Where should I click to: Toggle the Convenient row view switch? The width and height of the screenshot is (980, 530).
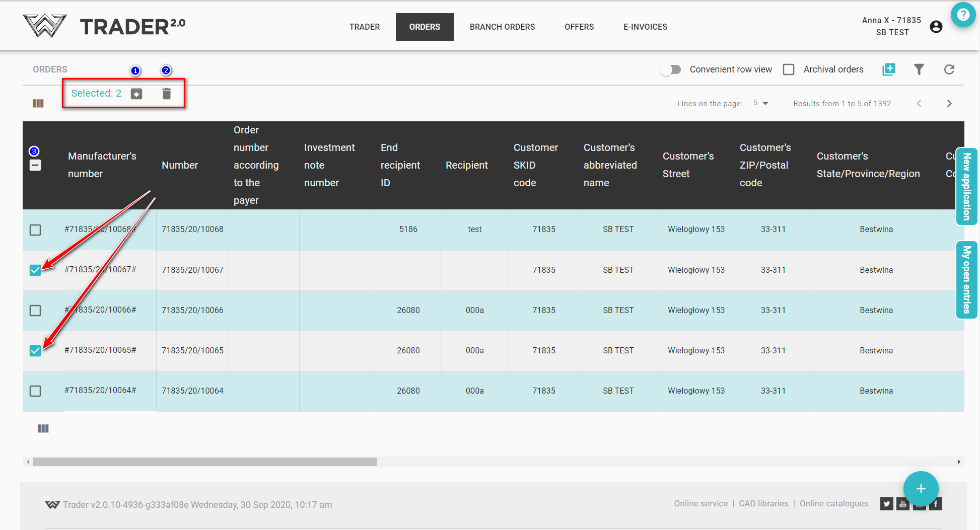tap(671, 69)
